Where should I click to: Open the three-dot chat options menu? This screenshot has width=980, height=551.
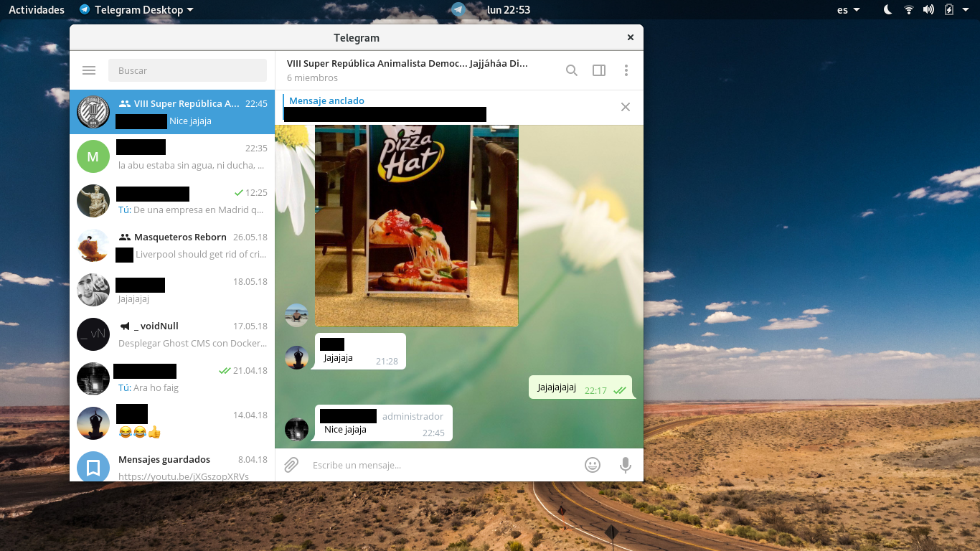click(626, 70)
